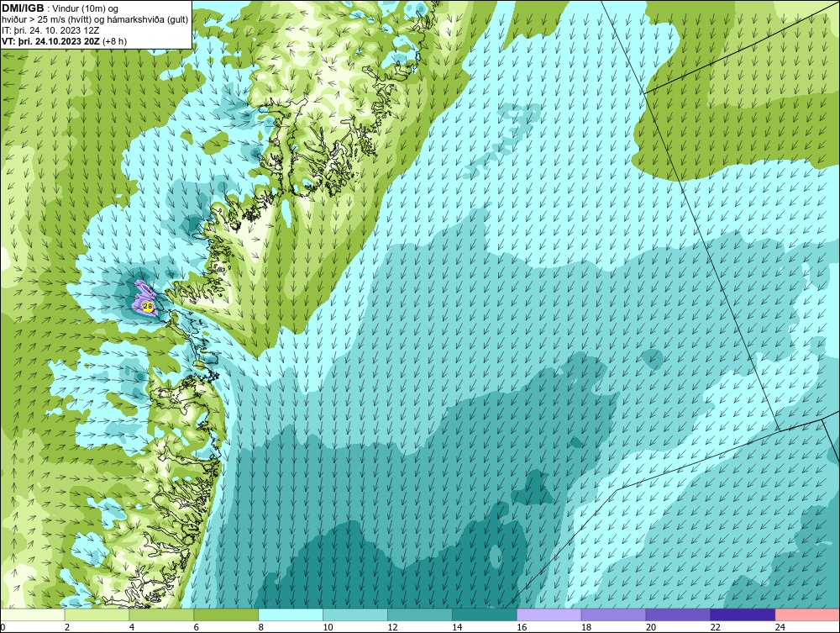840x633 pixels.
Task: Click the legend scale label 16
Action: [522, 627]
